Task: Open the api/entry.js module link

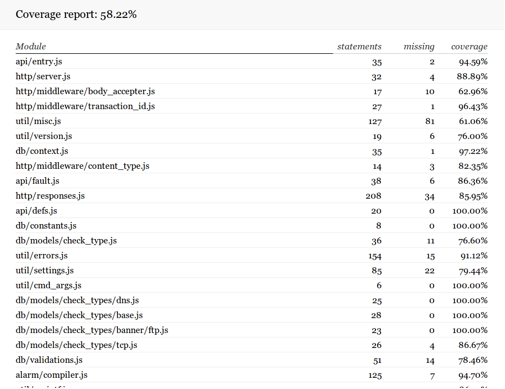Action: pos(39,62)
